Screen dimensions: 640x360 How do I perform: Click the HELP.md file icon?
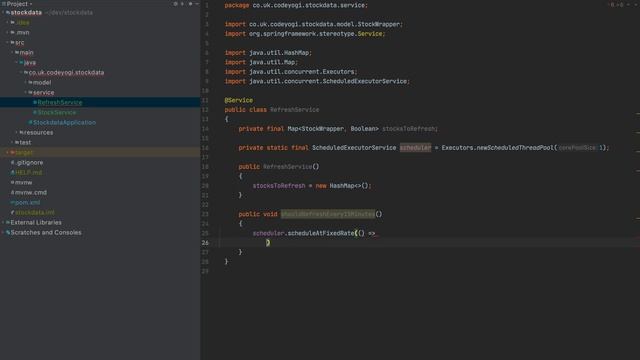[13, 172]
